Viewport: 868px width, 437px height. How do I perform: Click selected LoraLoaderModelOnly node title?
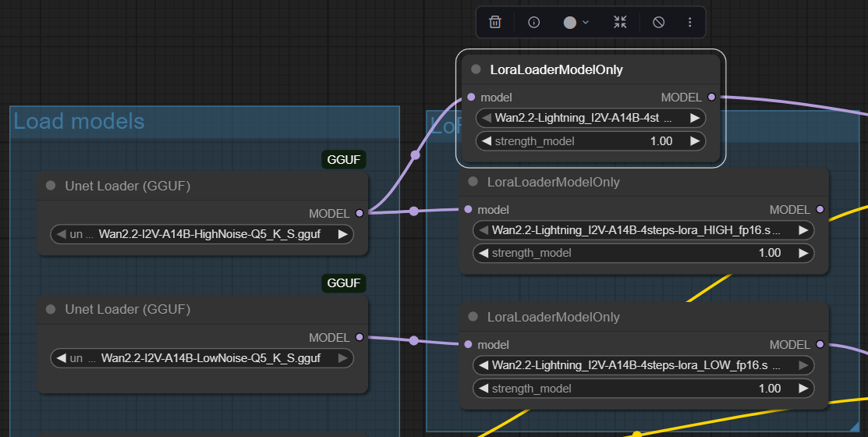(x=556, y=69)
